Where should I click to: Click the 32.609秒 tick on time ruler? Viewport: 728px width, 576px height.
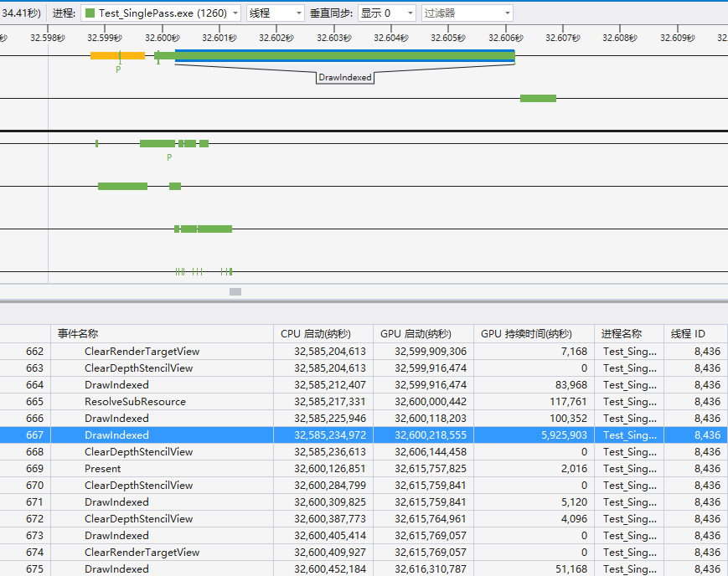tap(678, 38)
